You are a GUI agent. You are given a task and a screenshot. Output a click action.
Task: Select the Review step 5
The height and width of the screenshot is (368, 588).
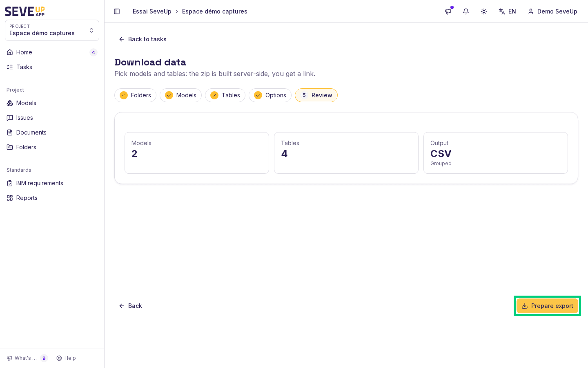(316, 95)
